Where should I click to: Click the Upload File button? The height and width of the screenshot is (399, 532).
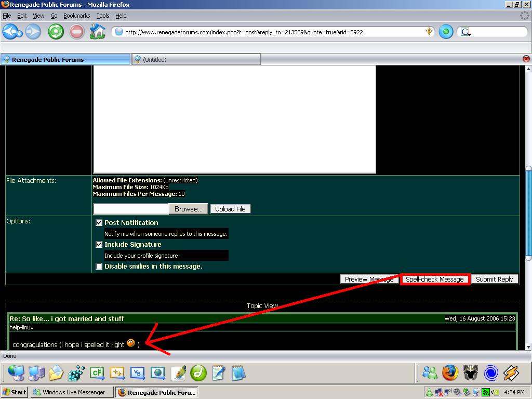pyautogui.click(x=230, y=209)
